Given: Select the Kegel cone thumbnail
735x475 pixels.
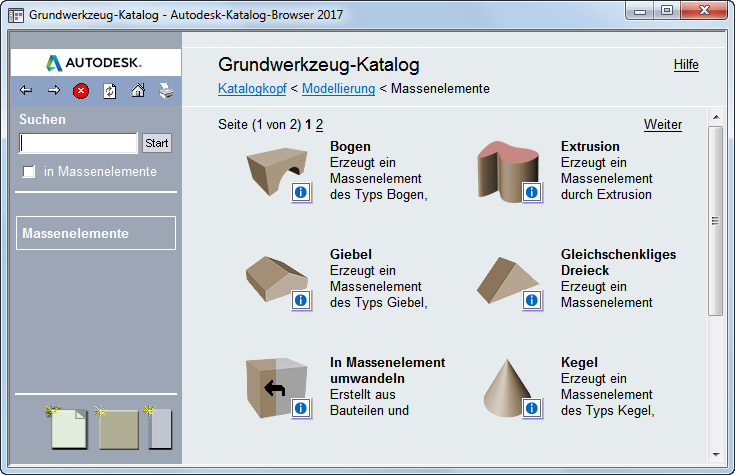Looking at the screenshot, I should tap(506, 388).
